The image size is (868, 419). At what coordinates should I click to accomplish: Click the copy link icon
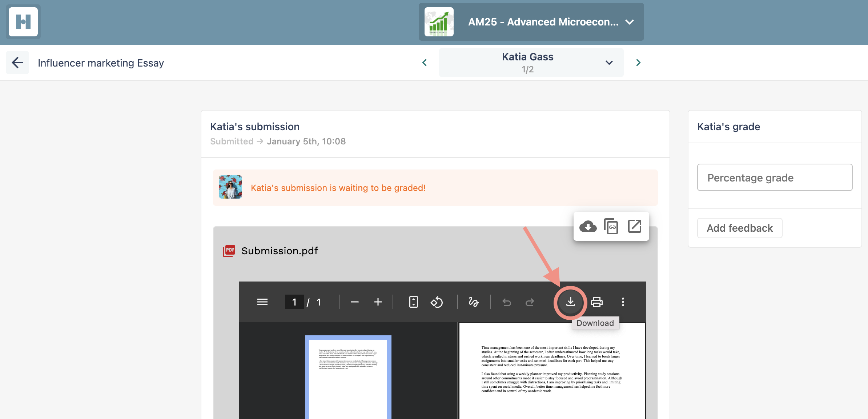click(611, 226)
